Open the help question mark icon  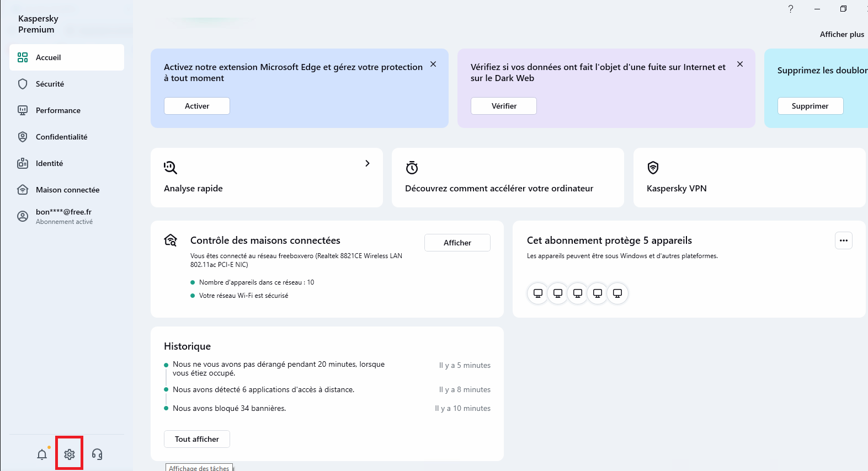[x=791, y=9]
